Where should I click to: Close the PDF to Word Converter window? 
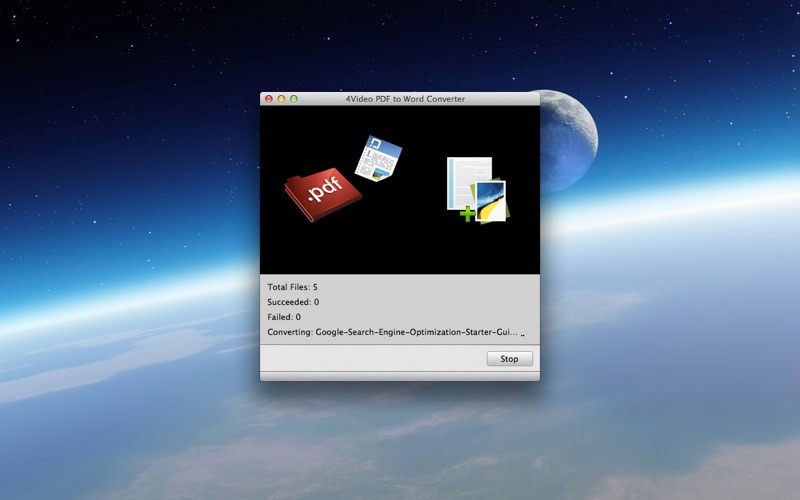[x=269, y=99]
